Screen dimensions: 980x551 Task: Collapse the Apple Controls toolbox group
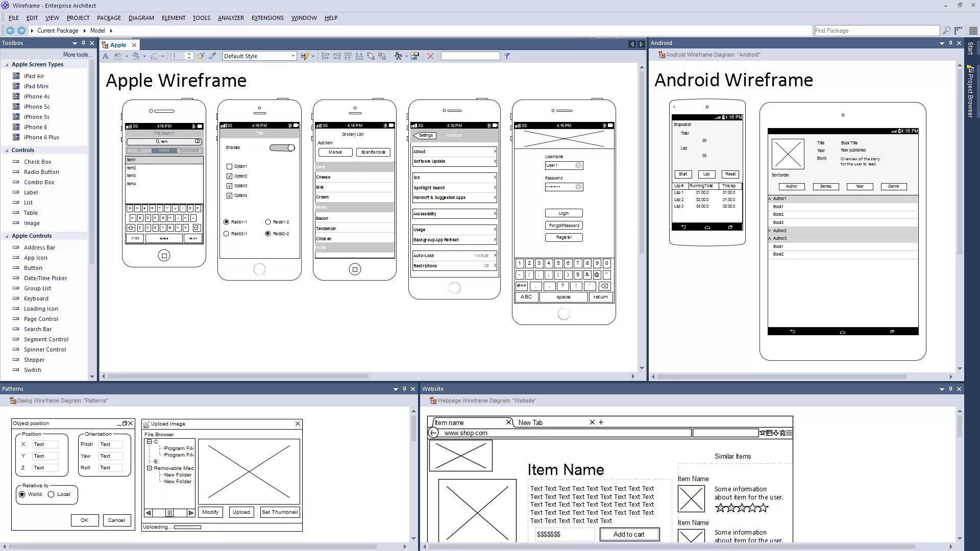point(7,236)
